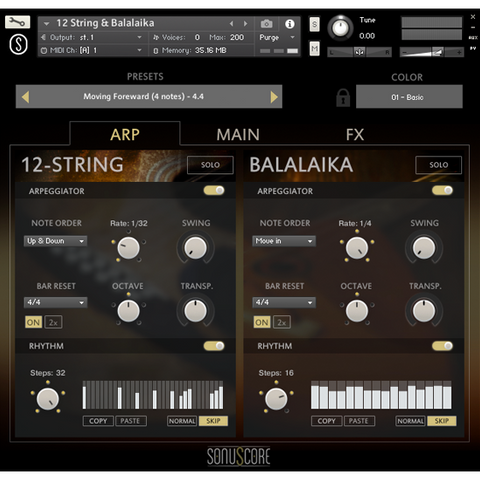This screenshot has height=480, width=480.
Task: Toggle 12-String Bar Reset 2x button
Action: point(53,322)
